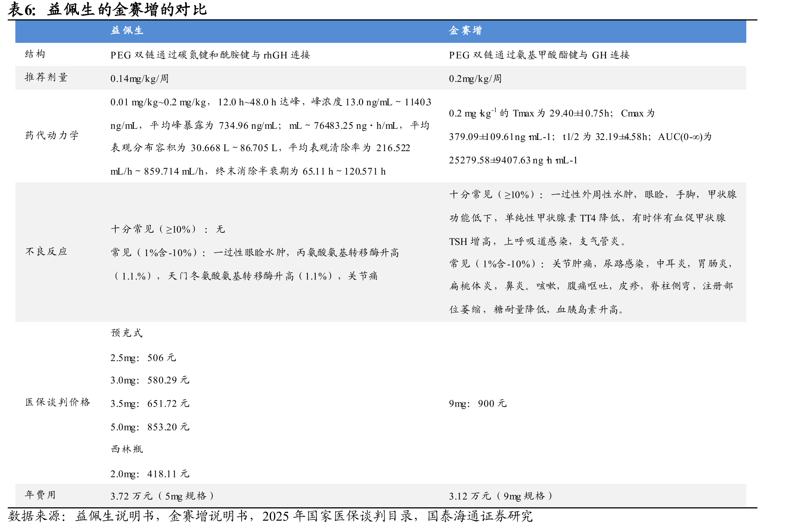
Task: Click the row label '推荐剂量'
Action: pyautogui.click(x=46, y=77)
